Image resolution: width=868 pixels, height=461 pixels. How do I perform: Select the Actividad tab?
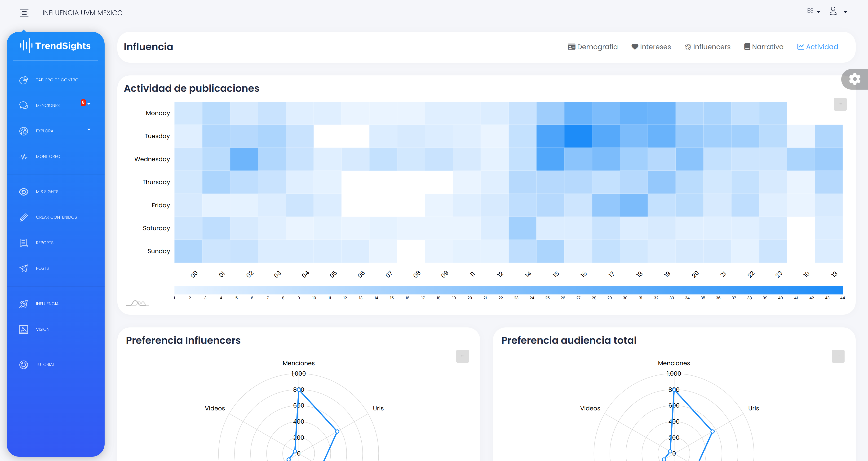pyautogui.click(x=817, y=47)
